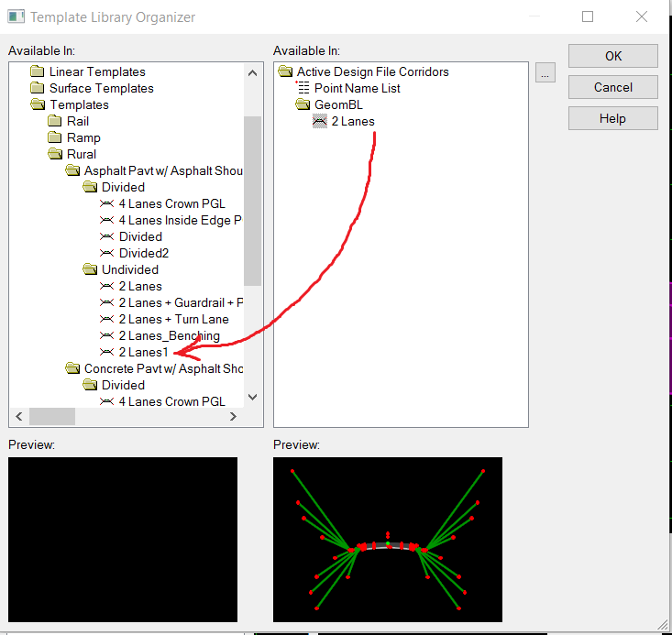Click the empty left preview pane
This screenshot has height=635, width=672.
click(123, 540)
